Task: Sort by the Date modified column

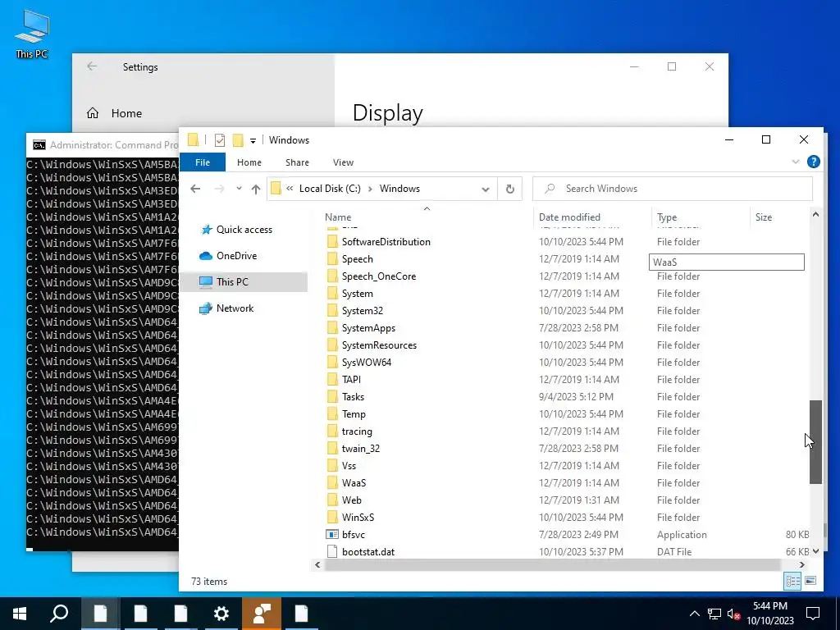Action: tap(569, 217)
